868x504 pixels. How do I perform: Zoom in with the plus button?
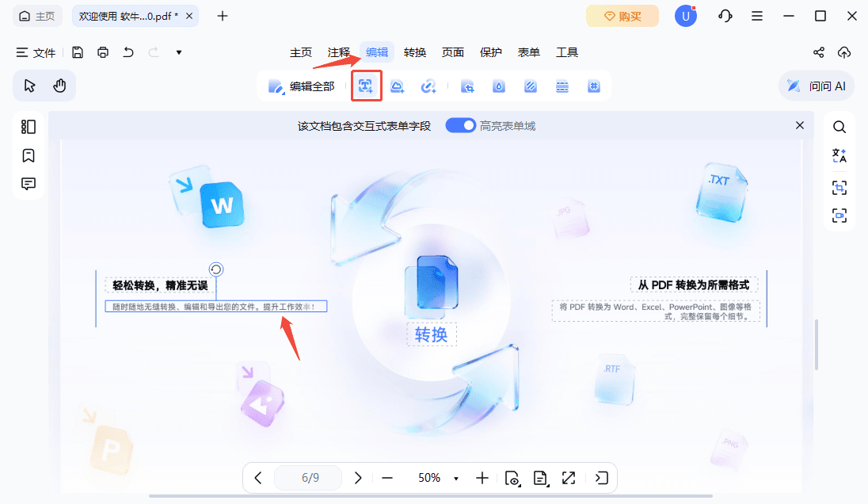(482, 478)
